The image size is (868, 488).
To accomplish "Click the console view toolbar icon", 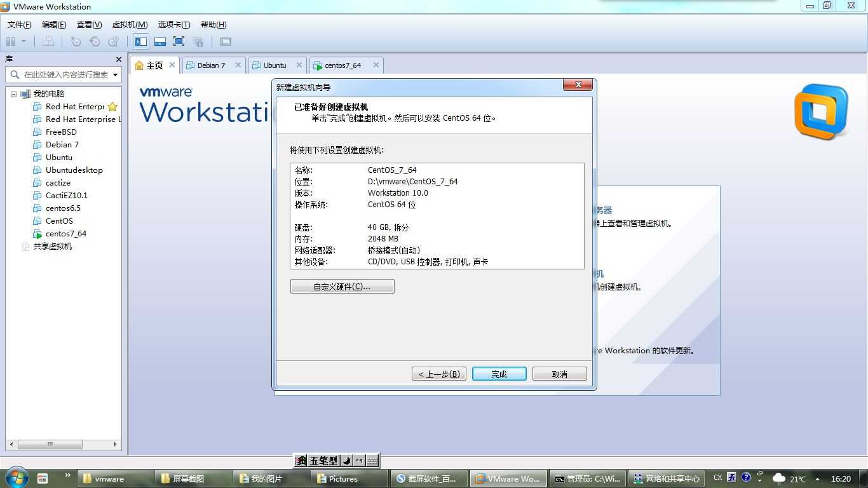I will point(225,41).
